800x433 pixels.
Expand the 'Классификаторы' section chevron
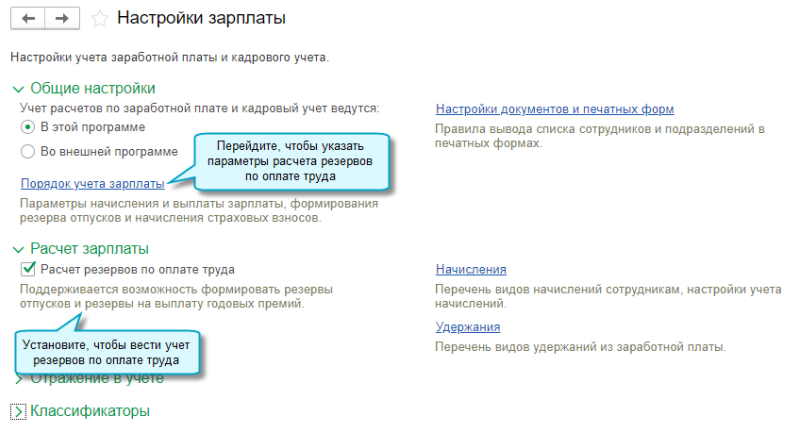click(x=18, y=412)
